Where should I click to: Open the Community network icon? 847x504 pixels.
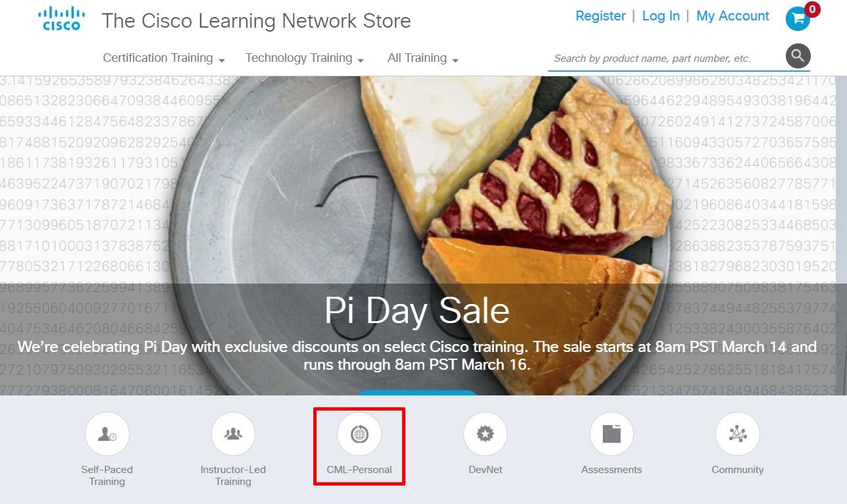tap(738, 434)
